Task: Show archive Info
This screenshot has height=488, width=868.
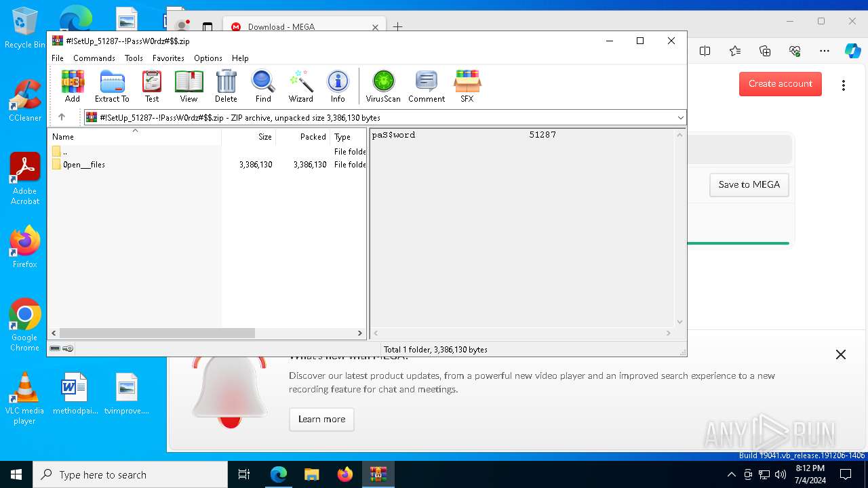Action: [338, 86]
